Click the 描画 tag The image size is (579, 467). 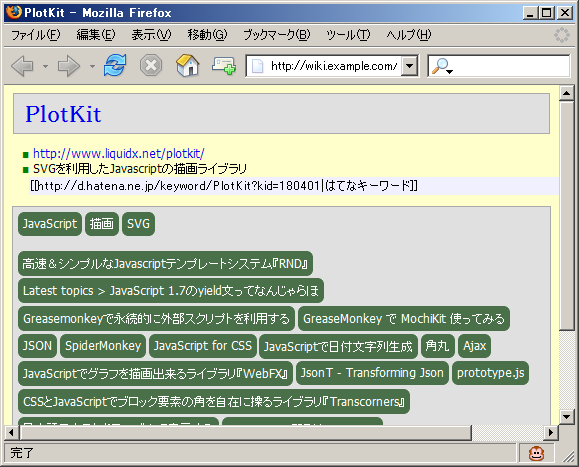tap(102, 224)
